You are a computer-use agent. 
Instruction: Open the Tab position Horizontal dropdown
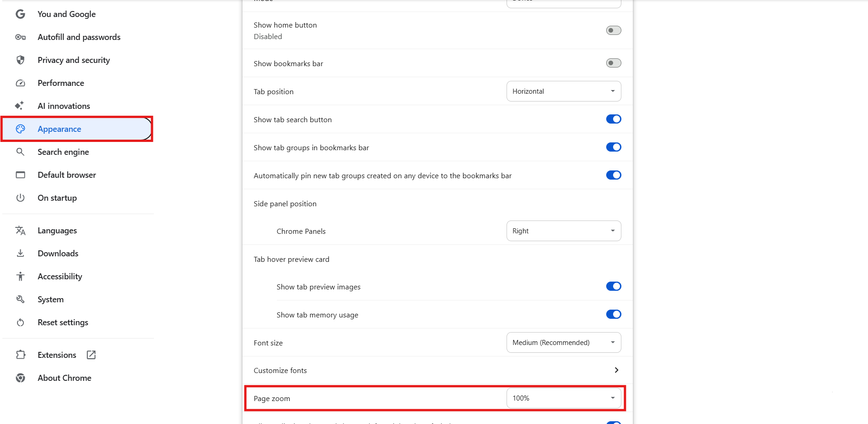[x=564, y=91]
